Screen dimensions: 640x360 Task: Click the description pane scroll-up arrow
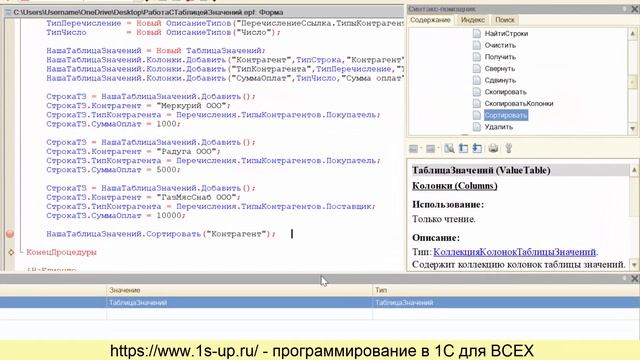click(634, 170)
